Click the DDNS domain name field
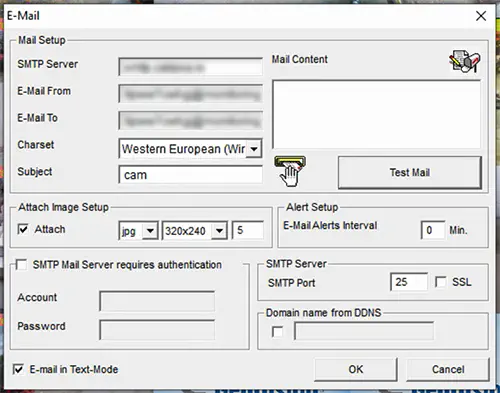The height and width of the screenshot is (393, 500). (364, 331)
